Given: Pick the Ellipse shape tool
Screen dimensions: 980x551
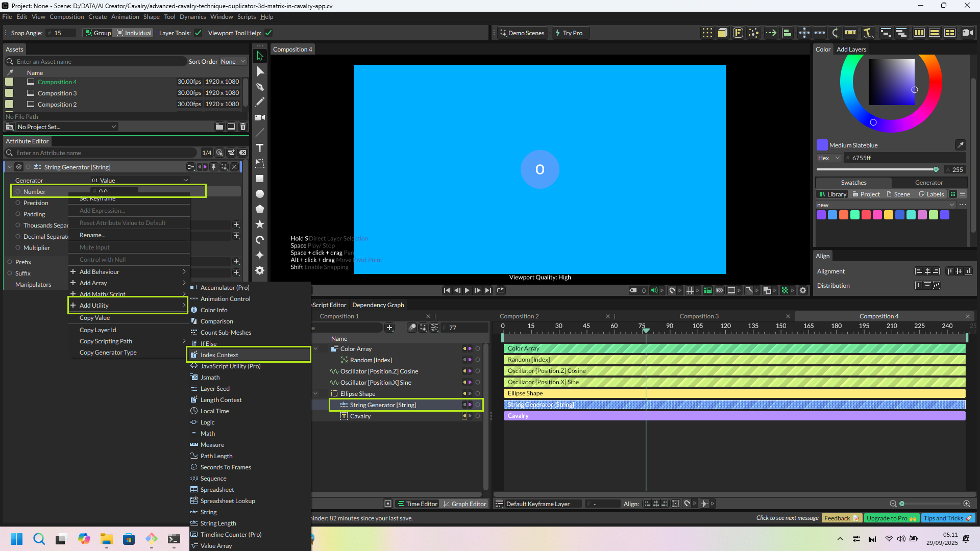Looking at the screenshot, I should 260,194.
